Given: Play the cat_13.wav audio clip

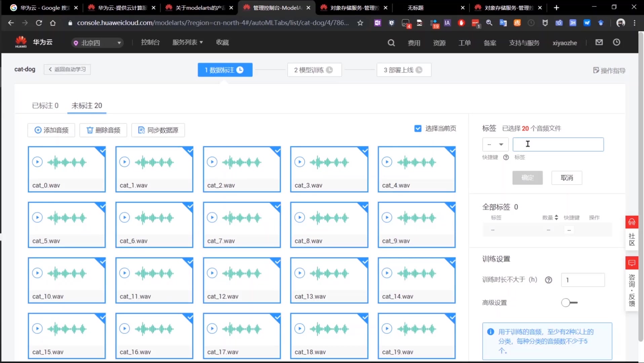Looking at the screenshot, I should pos(299,273).
